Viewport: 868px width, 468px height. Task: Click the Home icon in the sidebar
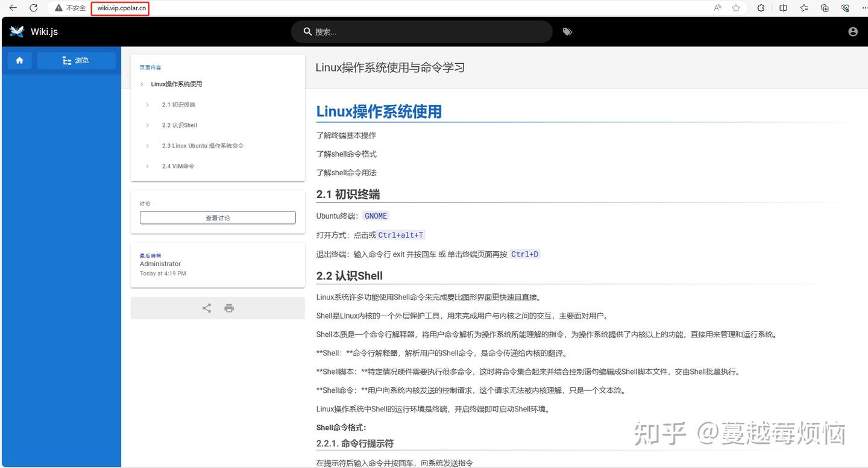(19, 60)
